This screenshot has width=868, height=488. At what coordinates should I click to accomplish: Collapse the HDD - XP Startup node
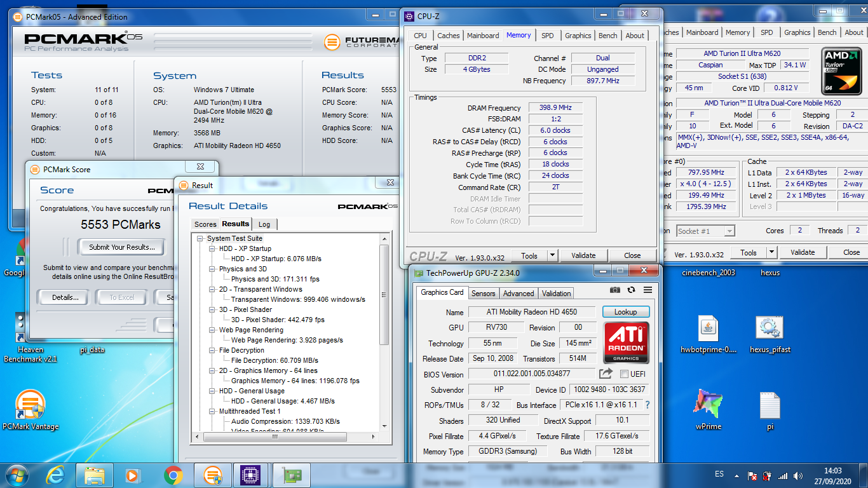coord(213,248)
